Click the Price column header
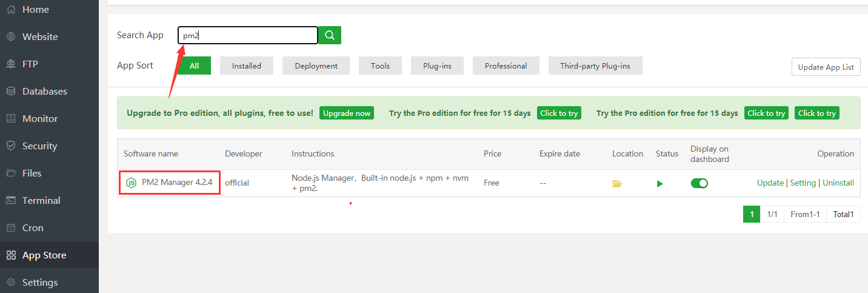This screenshot has width=868, height=293. point(493,153)
